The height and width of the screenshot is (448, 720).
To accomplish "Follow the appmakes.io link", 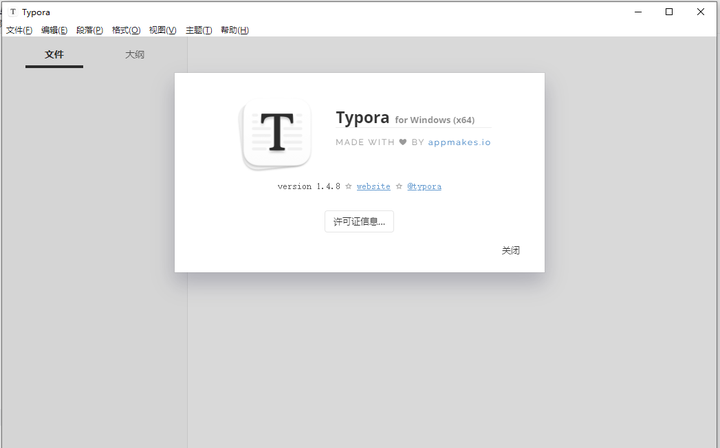I will (x=459, y=142).
